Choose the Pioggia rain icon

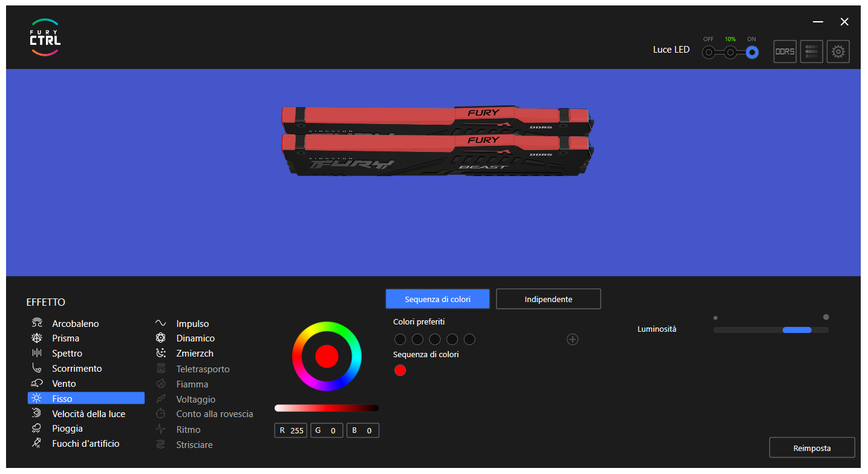click(x=37, y=428)
